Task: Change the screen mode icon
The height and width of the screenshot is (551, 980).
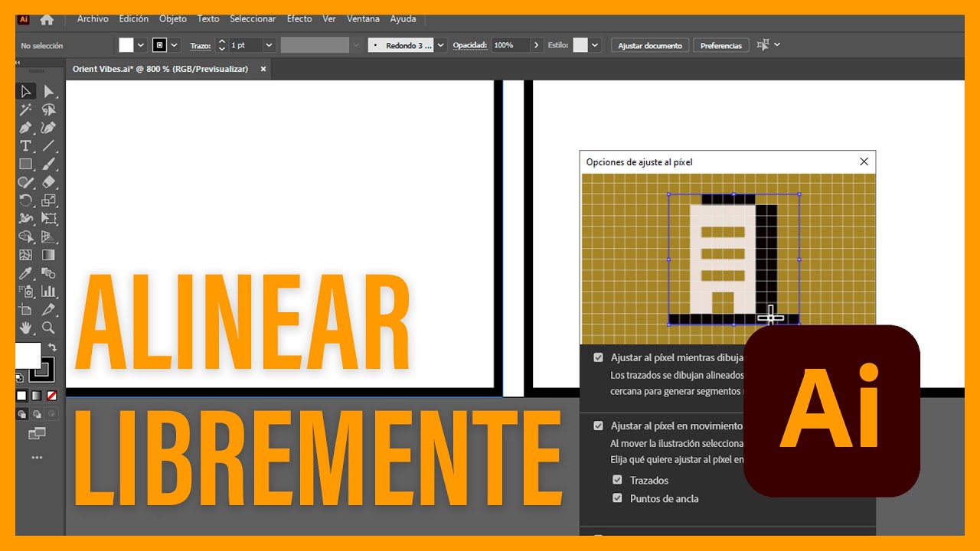Action: tap(37, 434)
